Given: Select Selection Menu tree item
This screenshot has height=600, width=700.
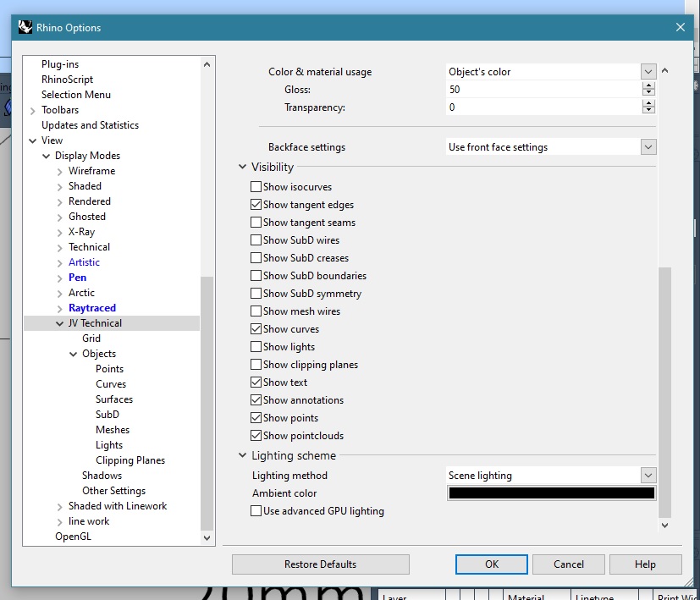Looking at the screenshot, I should tap(76, 95).
